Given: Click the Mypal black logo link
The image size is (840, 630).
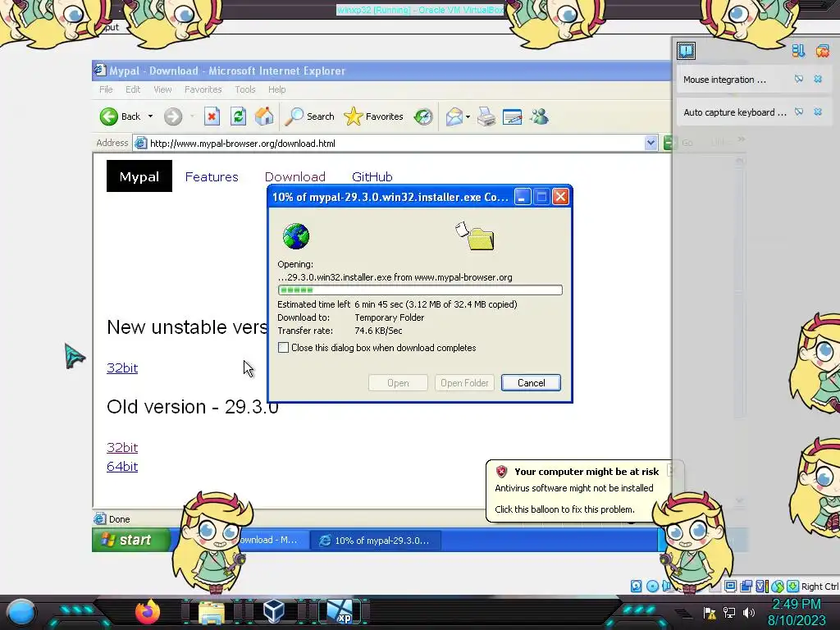Looking at the screenshot, I should point(139,176).
